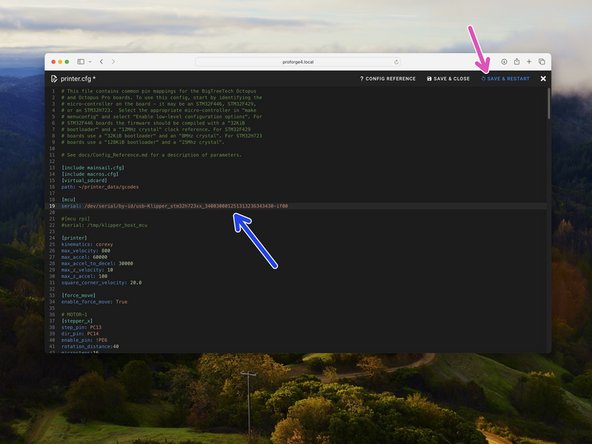Toggle Safari sidebar icon
This screenshot has height=444, width=592.
point(80,62)
